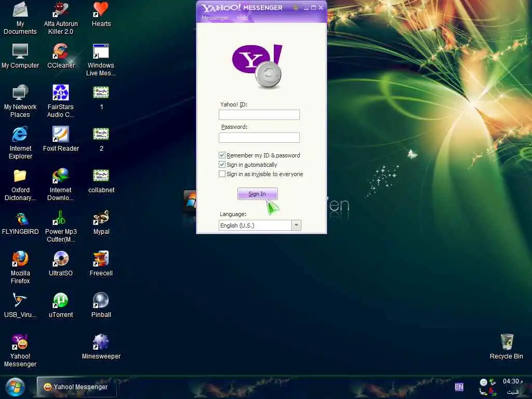Select Yahoo! Messenger taskbar button

pyautogui.click(x=77, y=387)
